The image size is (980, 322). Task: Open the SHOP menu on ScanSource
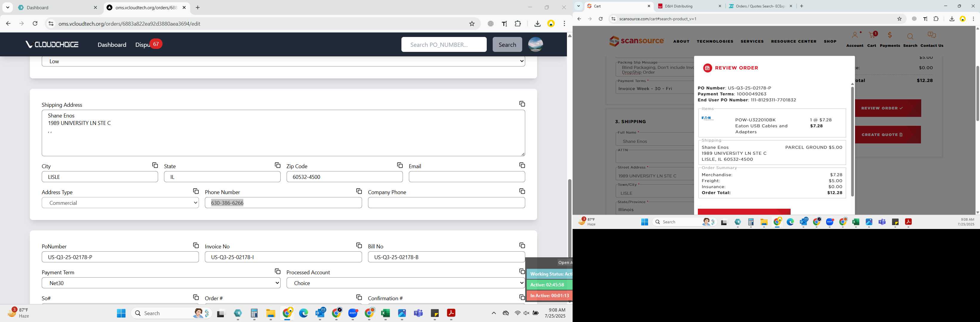click(x=830, y=41)
